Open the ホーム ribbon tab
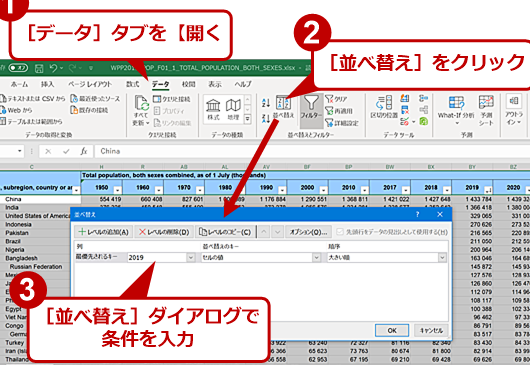The image size is (530, 365). (x=19, y=84)
